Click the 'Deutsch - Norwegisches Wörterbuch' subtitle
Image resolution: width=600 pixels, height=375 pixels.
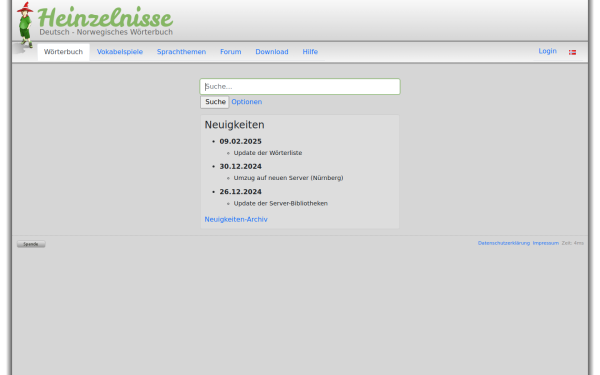(x=106, y=32)
